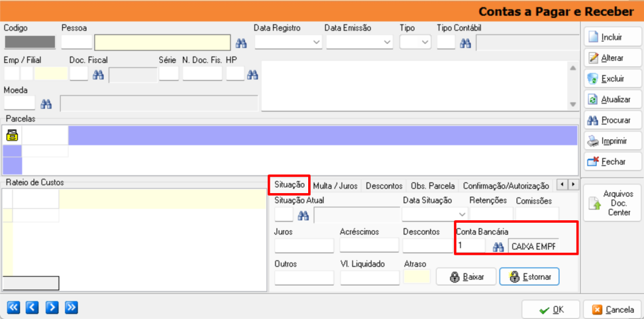This screenshot has width=644, height=319.
Task: Focus Situação Atual code field
Action: (x=284, y=215)
